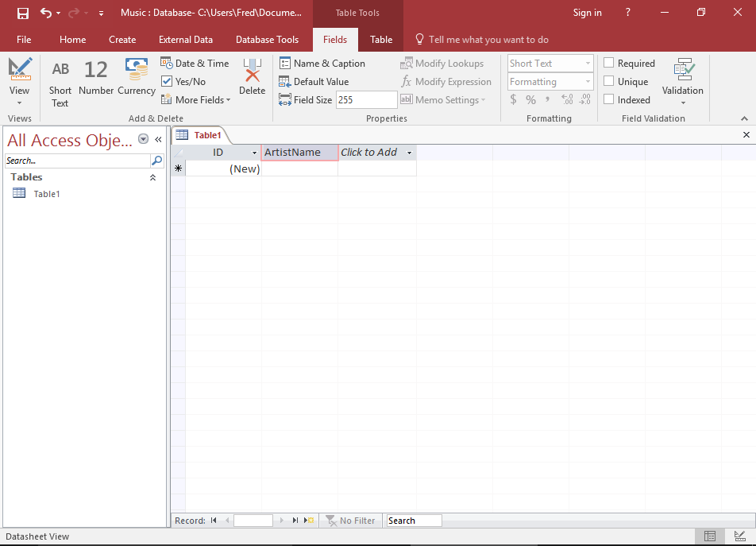The width and height of the screenshot is (756, 546).
Task: Undo the last action
Action: tap(46, 13)
